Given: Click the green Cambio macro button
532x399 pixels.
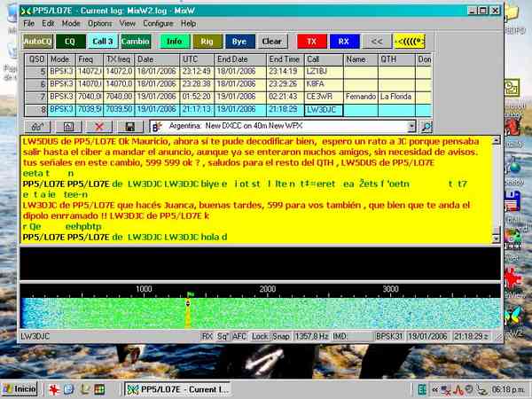Looking at the screenshot, I should tap(136, 42).
